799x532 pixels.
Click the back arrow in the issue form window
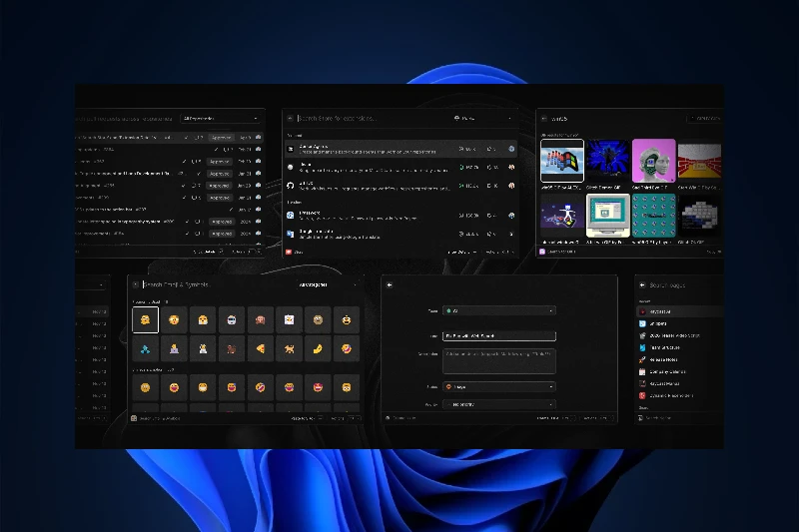tap(390, 285)
